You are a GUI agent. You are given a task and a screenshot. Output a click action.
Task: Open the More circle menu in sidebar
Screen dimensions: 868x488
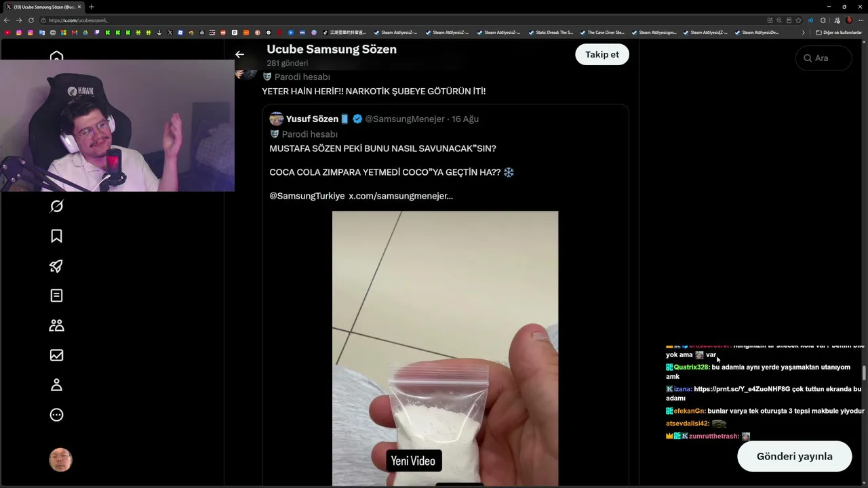point(56,415)
